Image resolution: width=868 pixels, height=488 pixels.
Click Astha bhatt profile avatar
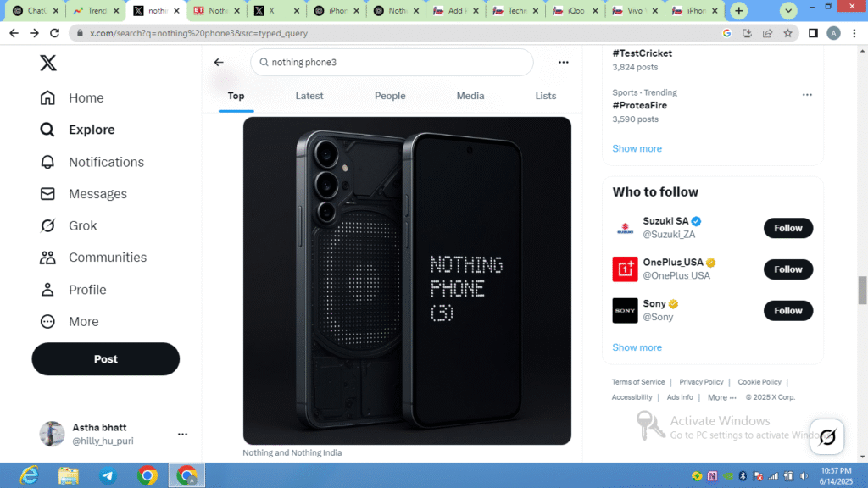click(x=52, y=434)
